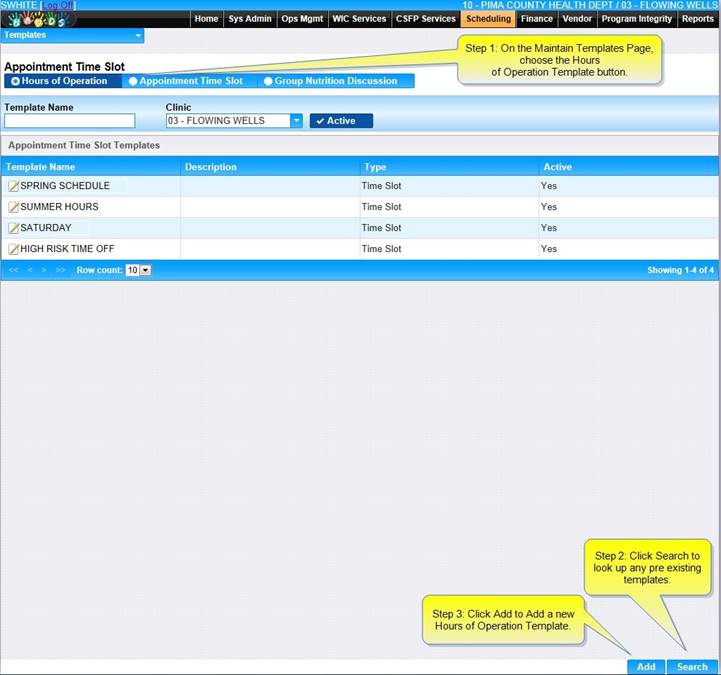Click the Template Name input field
Viewport: 721px width, 675px height.
tap(69, 121)
